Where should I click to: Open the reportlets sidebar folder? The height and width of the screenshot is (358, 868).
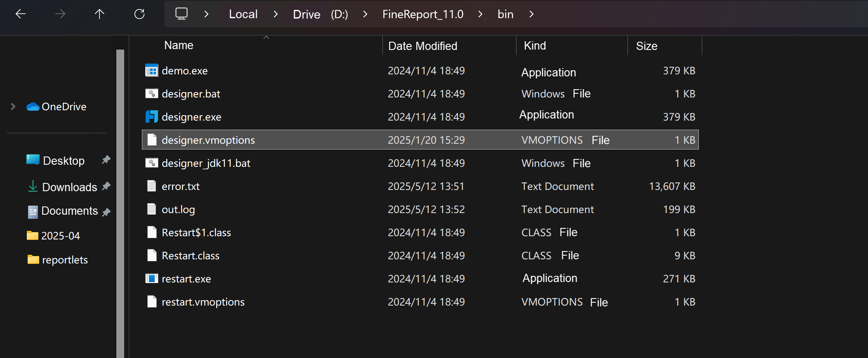(65, 260)
